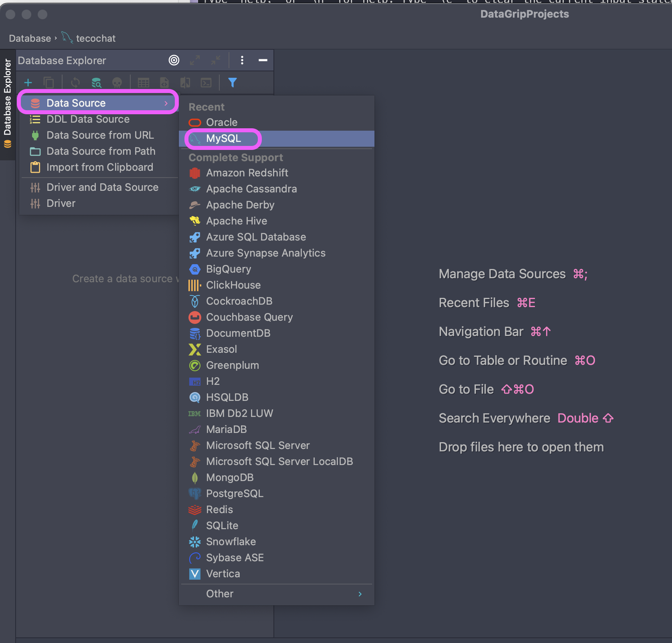Image resolution: width=672 pixels, height=643 pixels.
Task: Click the expand all arrows icon
Action: 195,60
